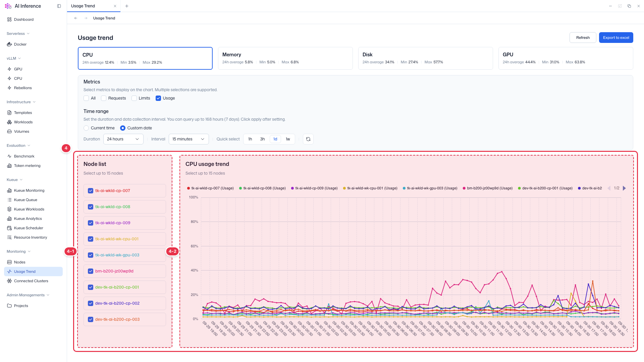Select the 1w quick select option
Image resolution: width=644 pixels, height=362 pixels.
pos(288,139)
